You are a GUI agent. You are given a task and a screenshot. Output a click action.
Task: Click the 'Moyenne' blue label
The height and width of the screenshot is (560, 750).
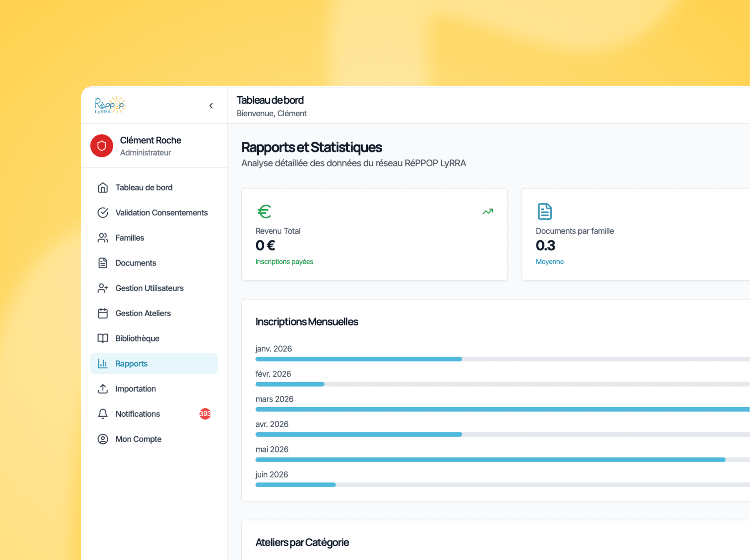tap(550, 262)
